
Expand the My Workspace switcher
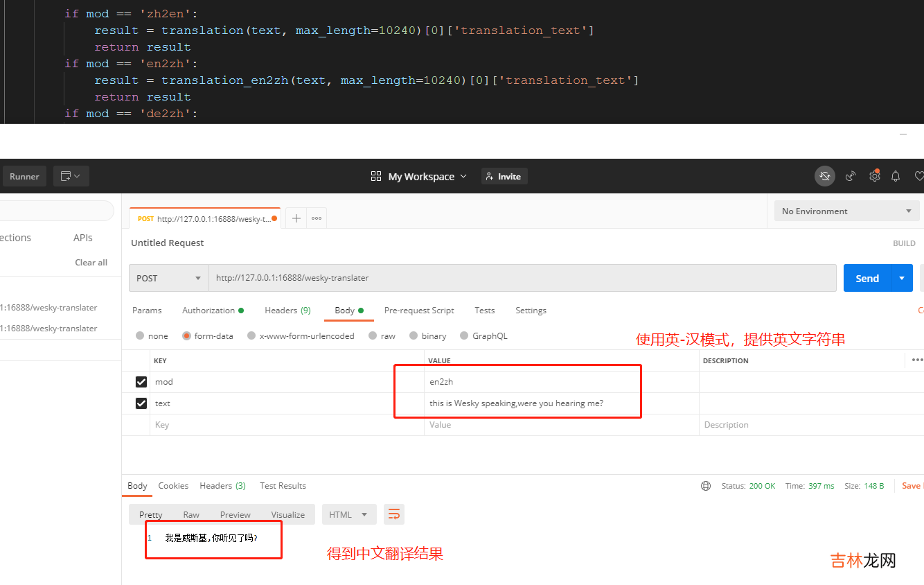coord(420,177)
